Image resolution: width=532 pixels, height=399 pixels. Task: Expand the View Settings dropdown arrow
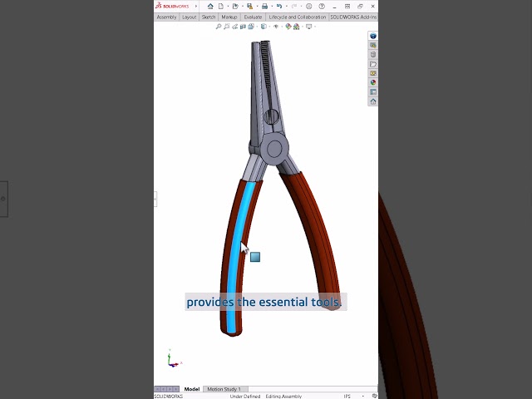pos(315,27)
